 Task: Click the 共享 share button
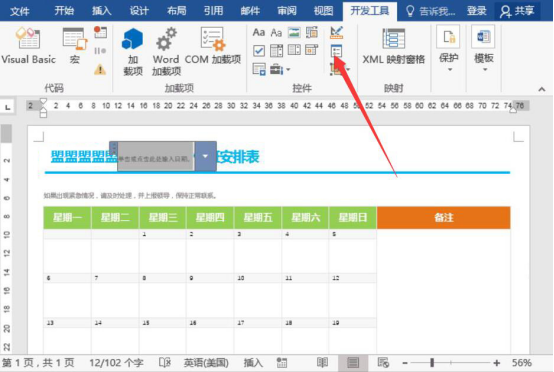pos(516,11)
